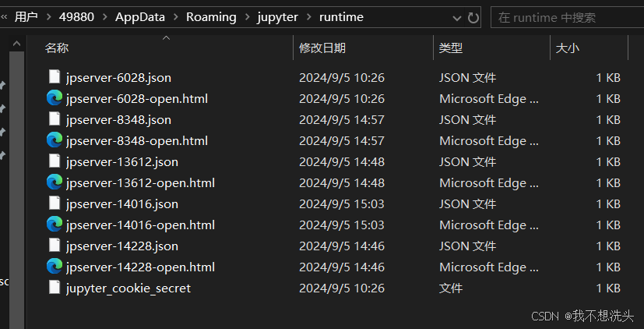This screenshot has height=329, width=644.
Task: Click Edge icon of jpserver-13612-open.html
Action: 55,182
